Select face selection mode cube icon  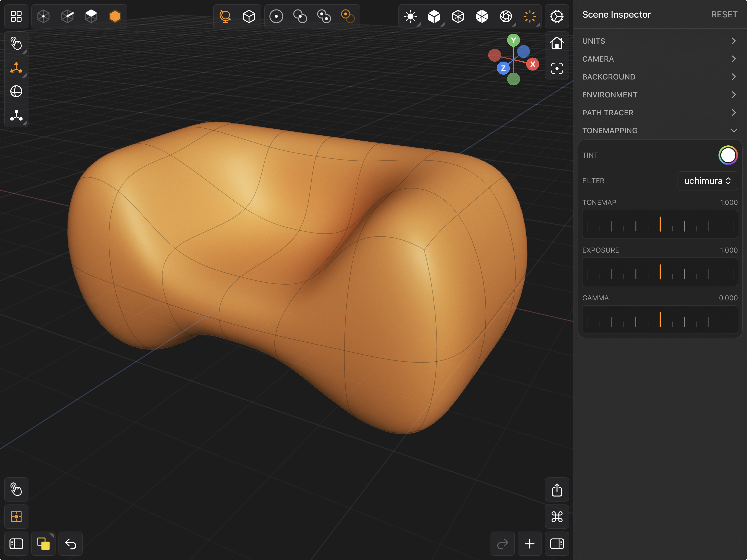coord(91,16)
